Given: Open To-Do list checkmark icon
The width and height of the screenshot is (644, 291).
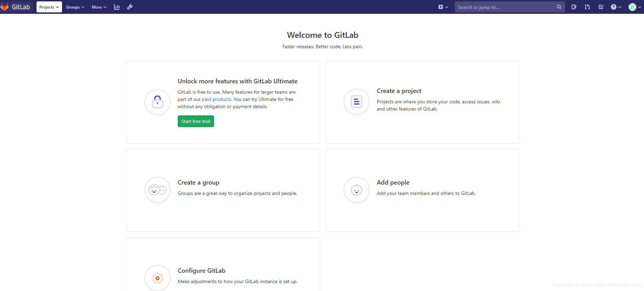Looking at the screenshot, I should [x=601, y=7].
